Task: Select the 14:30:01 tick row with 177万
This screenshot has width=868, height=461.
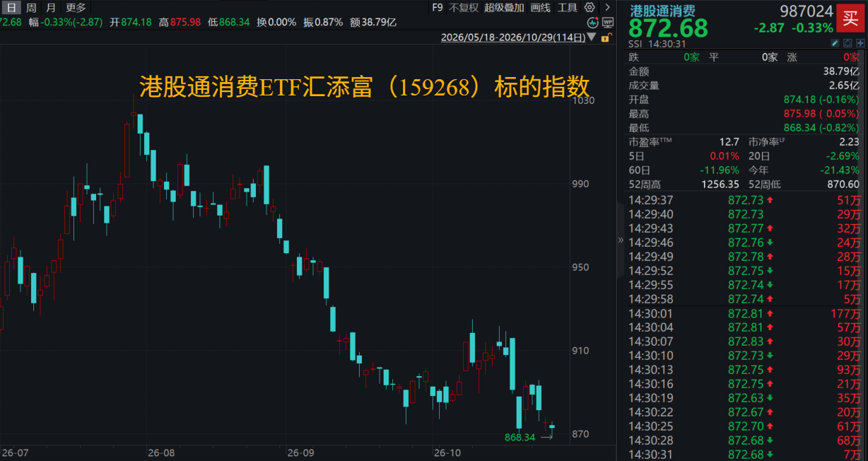Action: pos(745,313)
